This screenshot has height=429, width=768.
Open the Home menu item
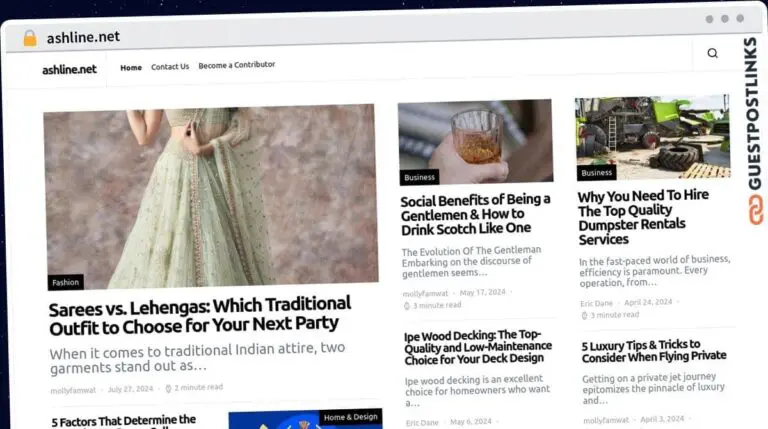[x=131, y=67]
